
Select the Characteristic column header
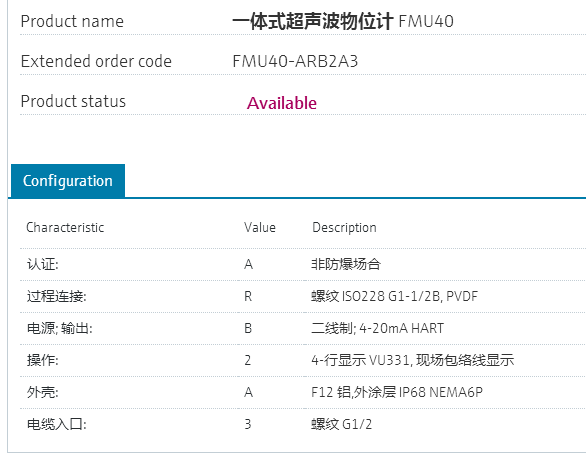[65, 227]
